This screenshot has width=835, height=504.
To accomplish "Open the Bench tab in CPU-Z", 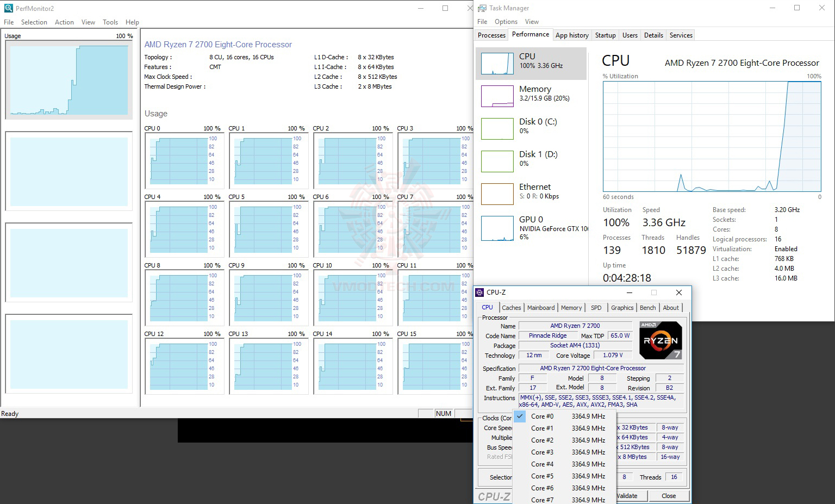I will 647,308.
